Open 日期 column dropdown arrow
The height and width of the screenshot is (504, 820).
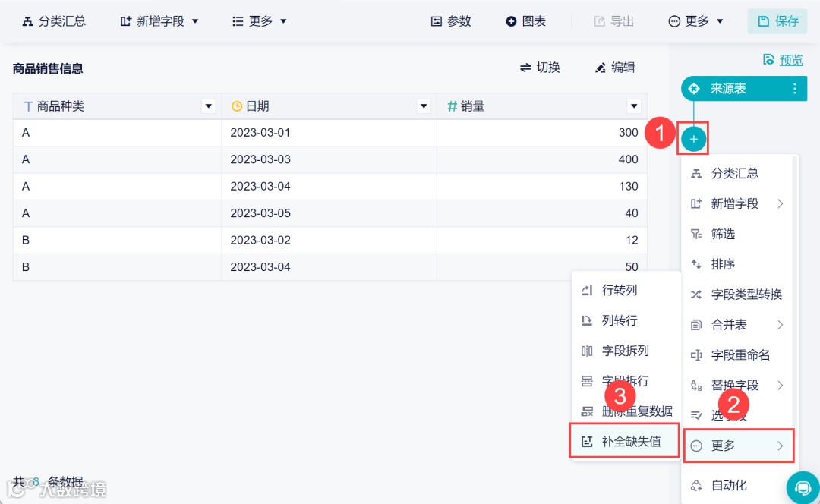[x=424, y=106]
